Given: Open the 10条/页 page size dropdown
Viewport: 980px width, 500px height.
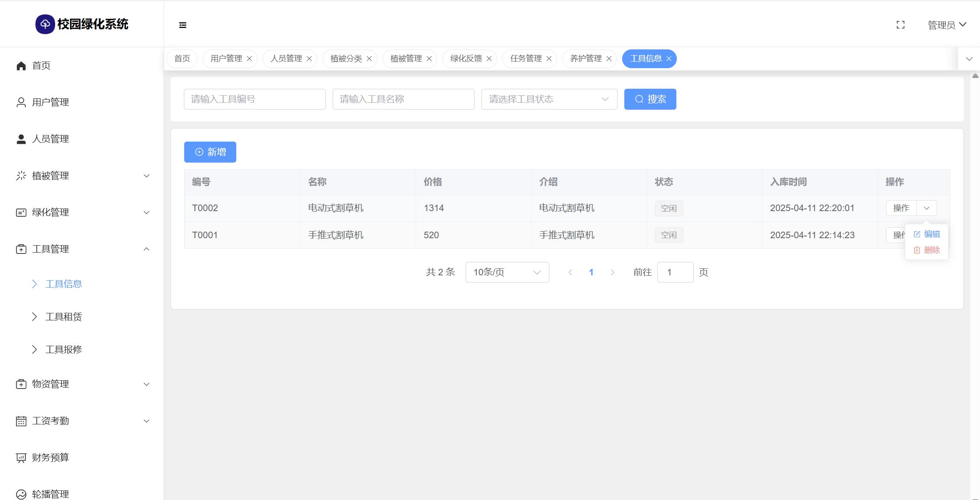Looking at the screenshot, I should 507,272.
